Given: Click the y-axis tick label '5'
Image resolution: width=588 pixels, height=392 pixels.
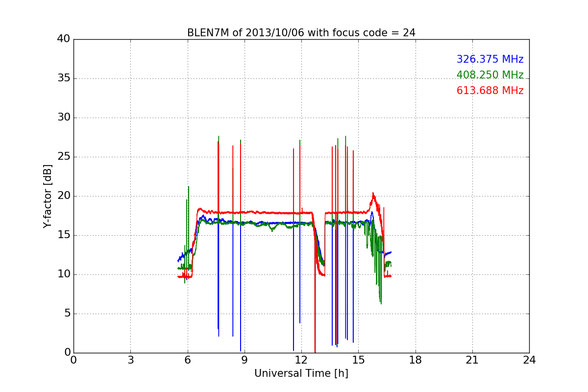Looking at the screenshot, I should [67, 314].
